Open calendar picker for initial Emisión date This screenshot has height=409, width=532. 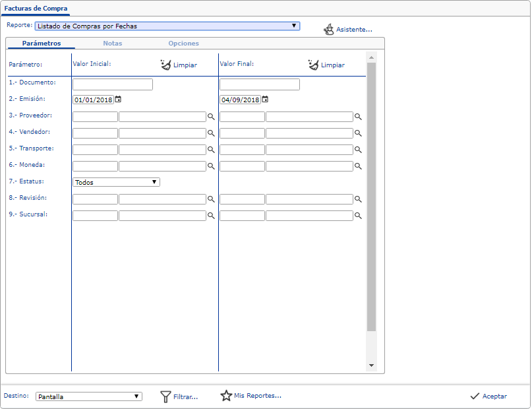[118, 100]
